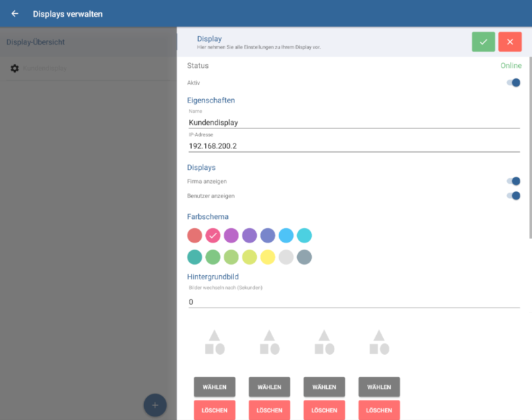
Task: Toggle the Aktiv switch
Action: (x=513, y=82)
